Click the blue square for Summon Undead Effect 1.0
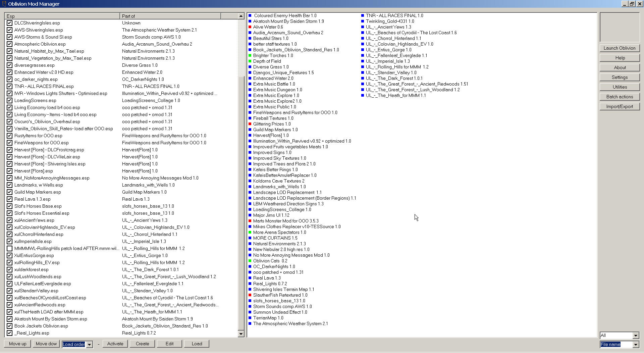644x353 pixels. 250,312
